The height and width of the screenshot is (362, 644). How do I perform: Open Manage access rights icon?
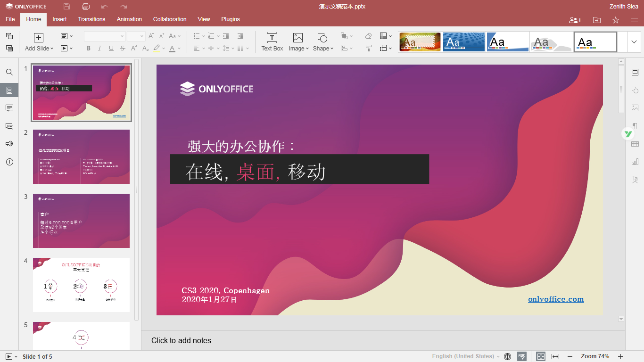pos(575,20)
